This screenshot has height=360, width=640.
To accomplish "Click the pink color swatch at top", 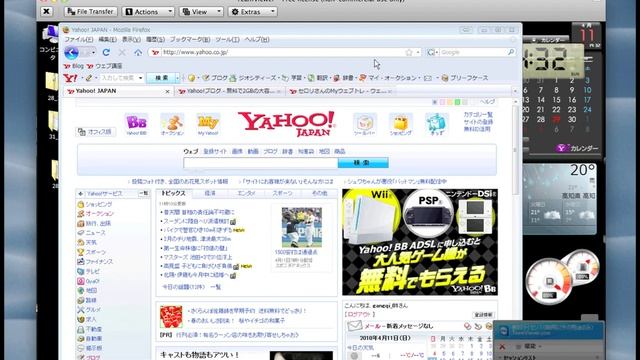I will tap(442, 102).
